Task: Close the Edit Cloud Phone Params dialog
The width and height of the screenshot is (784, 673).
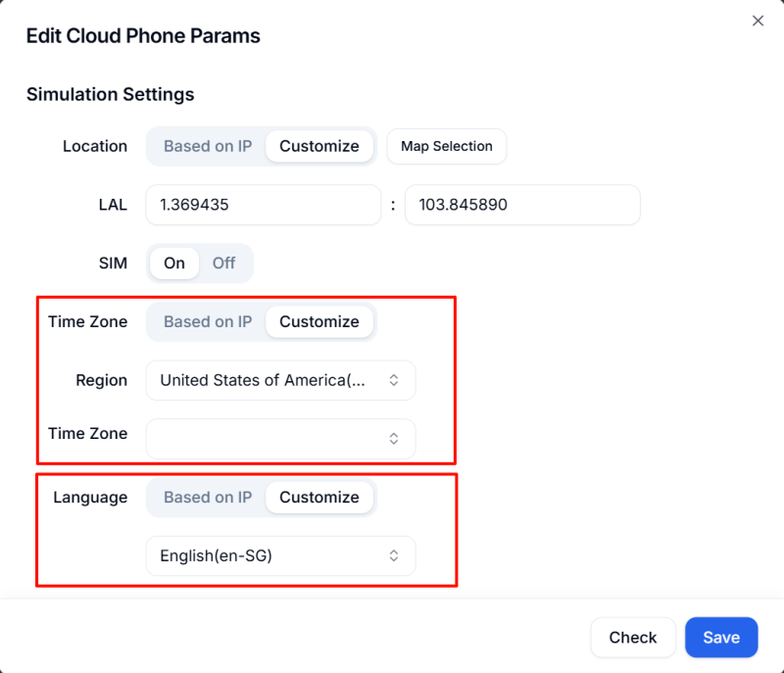Action: click(758, 21)
